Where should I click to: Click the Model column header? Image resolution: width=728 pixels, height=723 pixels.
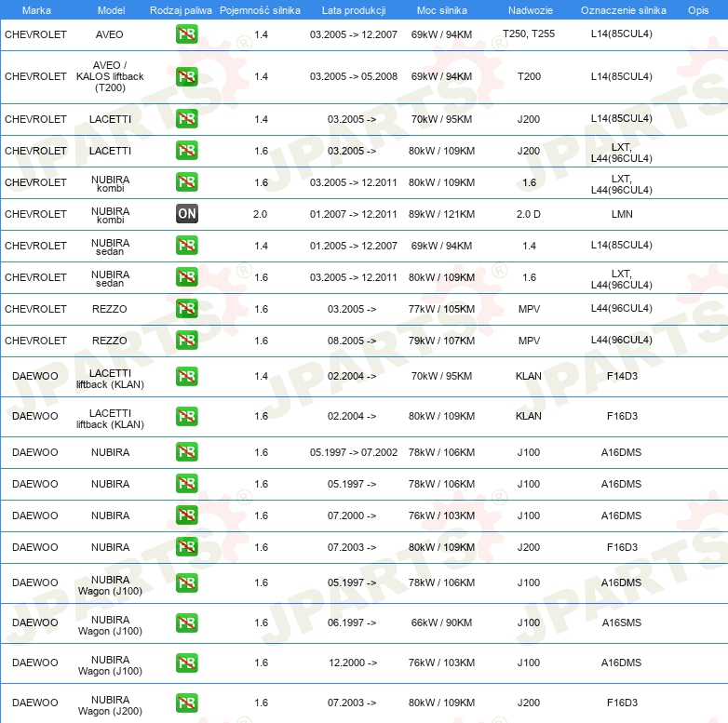[111, 10]
